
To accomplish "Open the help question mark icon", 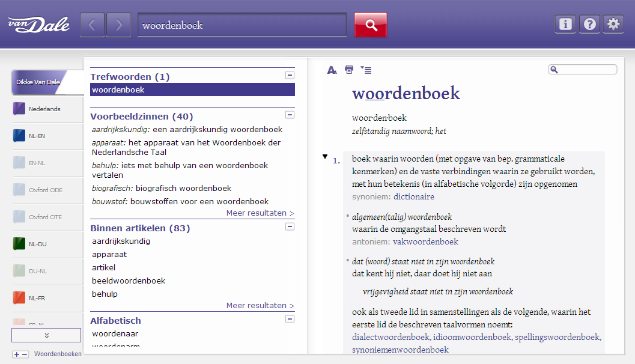I will pyautogui.click(x=589, y=24).
